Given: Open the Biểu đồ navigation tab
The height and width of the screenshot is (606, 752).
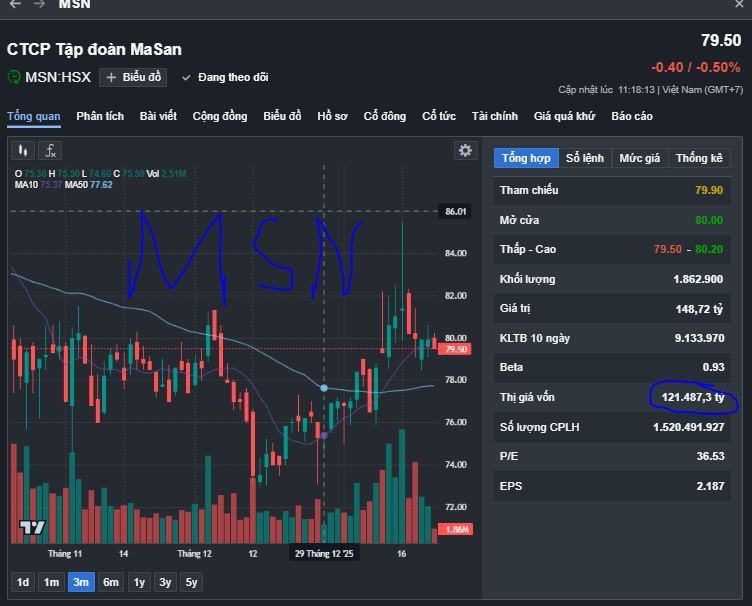Looking at the screenshot, I should pos(282,116).
